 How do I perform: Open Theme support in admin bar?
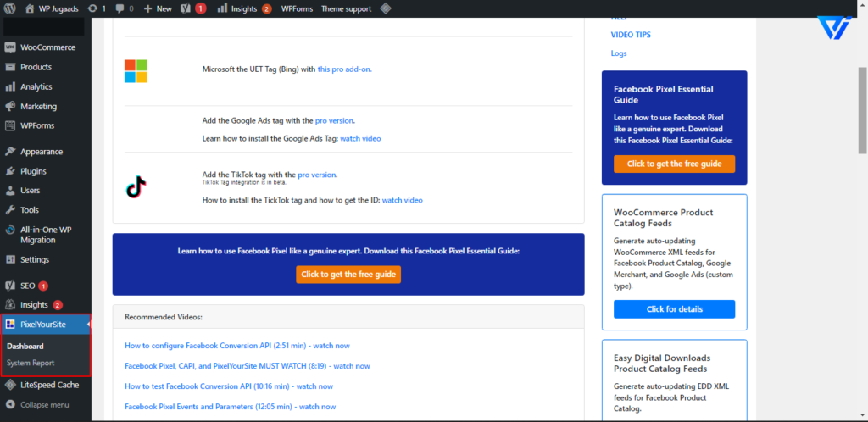tap(347, 8)
